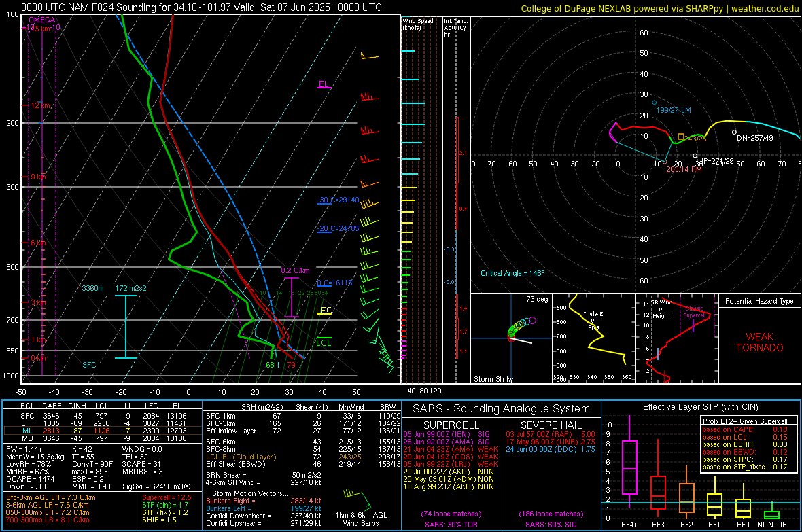Image resolution: width=802 pixels, height=532 pixels.
Task: Click the 'Supercell = 12.5' index
Action: (x=167, y=497)
